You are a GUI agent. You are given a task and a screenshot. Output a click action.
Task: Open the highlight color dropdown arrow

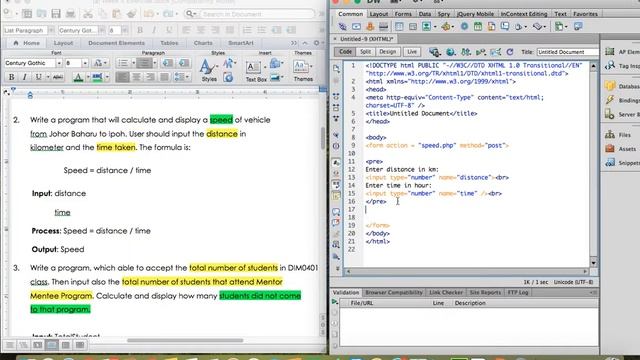click(x=107, y=77)
